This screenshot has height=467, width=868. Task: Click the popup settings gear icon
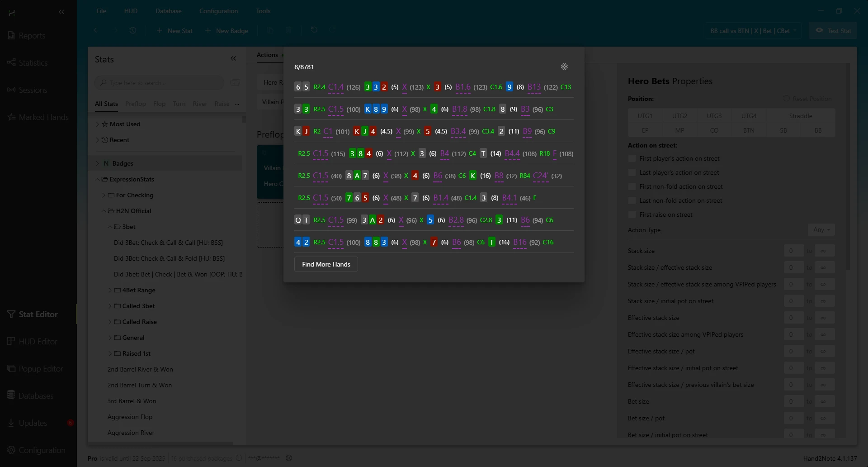click(564, 67)
